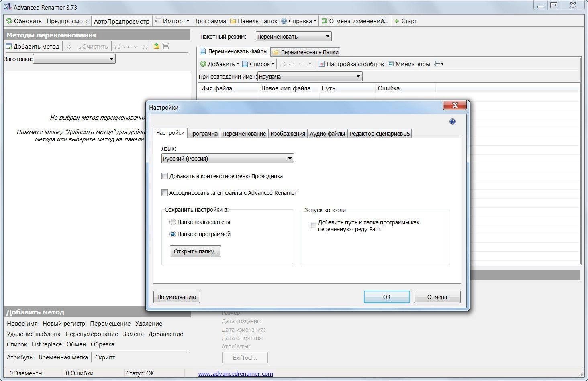Click the Новое имя файла column header
Viewport: 588px width, 381px height.
(289, 88)
